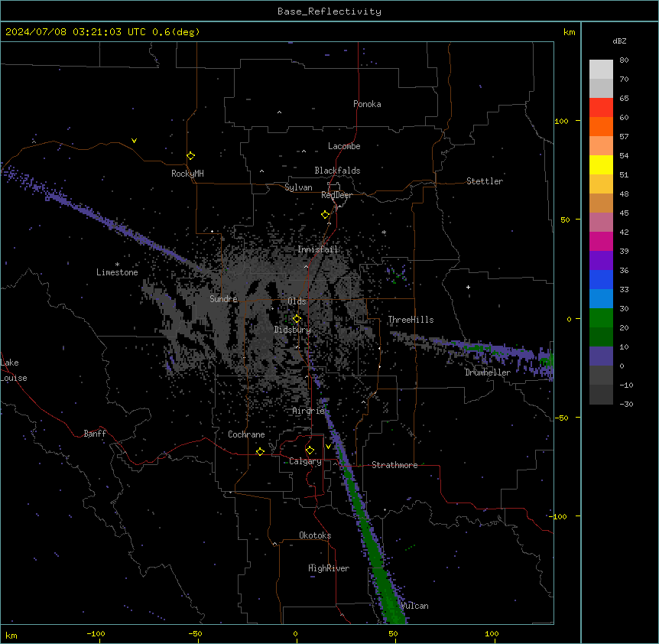Pick the bright yellow 51-54 dBZ swatch
Viewport: 659px width, 644px height.
point(601,164)
